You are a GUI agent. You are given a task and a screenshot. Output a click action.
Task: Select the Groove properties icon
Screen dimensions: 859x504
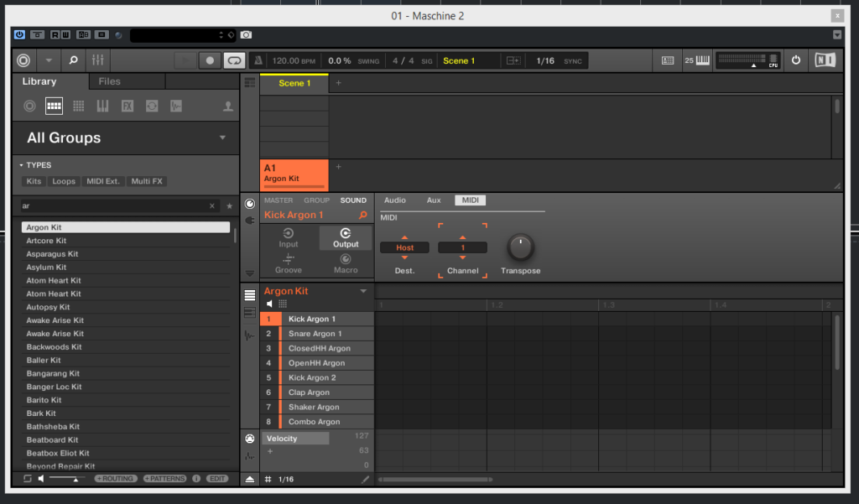coord(289,264)
